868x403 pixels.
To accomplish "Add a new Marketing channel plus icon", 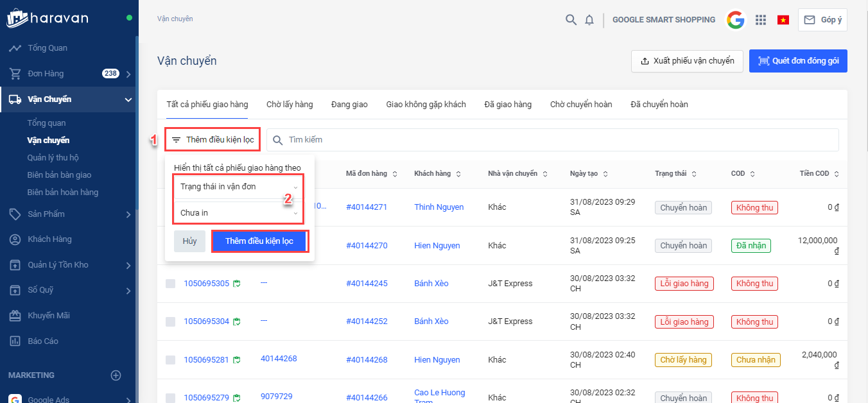I will pos(116,375).
